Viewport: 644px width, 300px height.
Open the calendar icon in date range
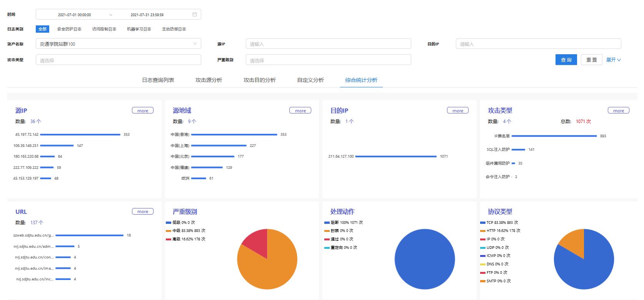coord(195,15)
